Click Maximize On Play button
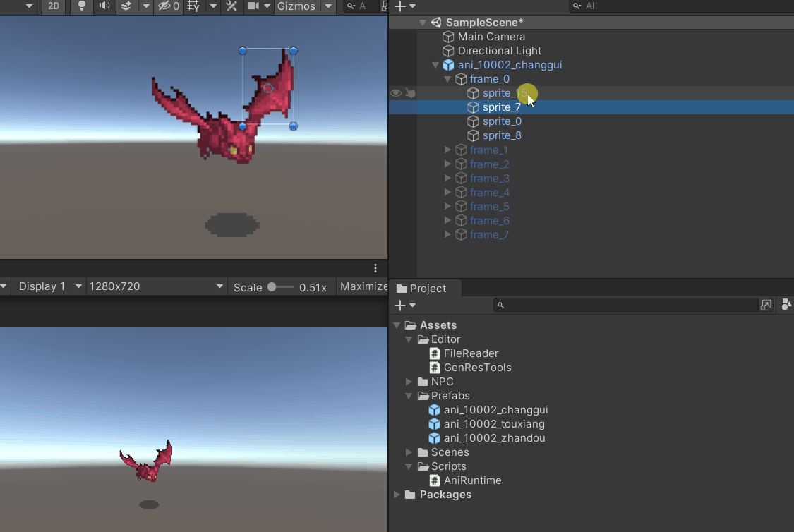The height and width of the screenshot is (532, 794). (363, 286)
